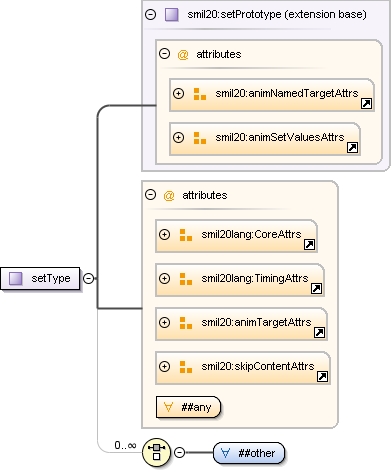Click the @ icon in lower attributes group
The height and width of the screenshot is (472, 392).
pyautogui.click(x=169, y=195)
